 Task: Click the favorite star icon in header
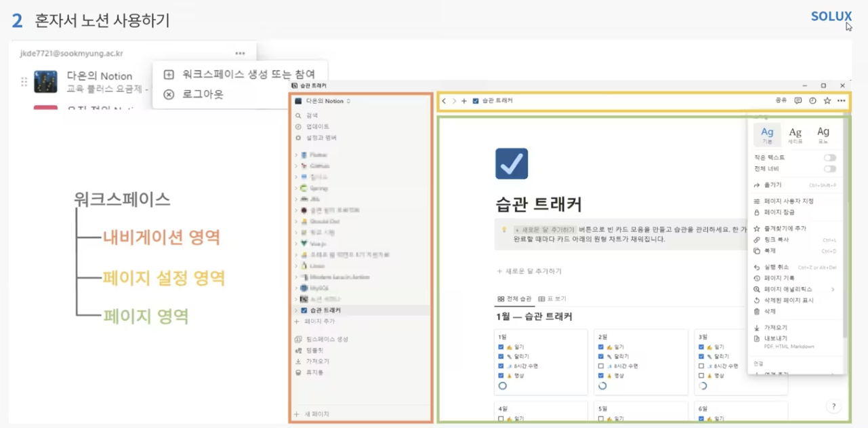[x=827, y=100]
